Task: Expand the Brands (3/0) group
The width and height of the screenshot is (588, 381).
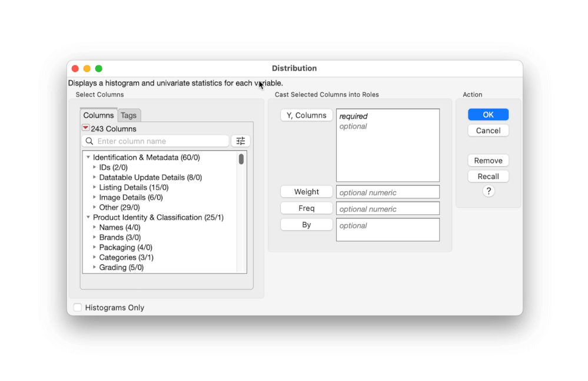Action: pyautogui.click(x=95, y=237)
